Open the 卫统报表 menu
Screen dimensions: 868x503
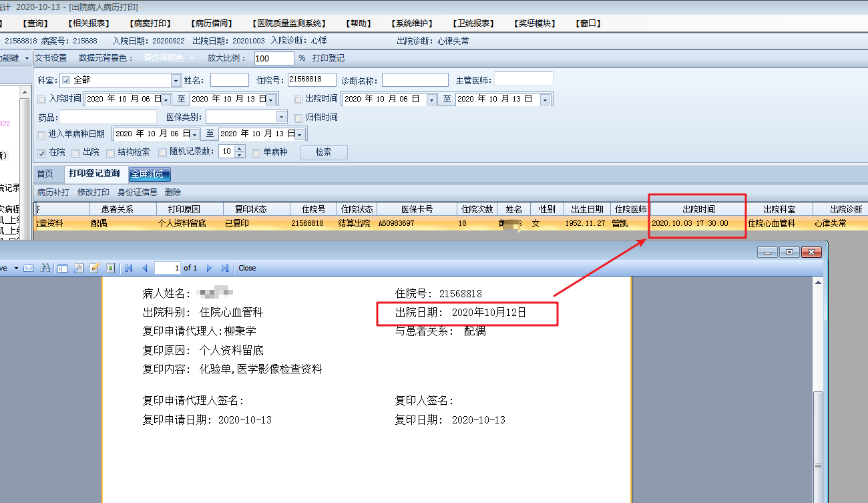[475, 23]
